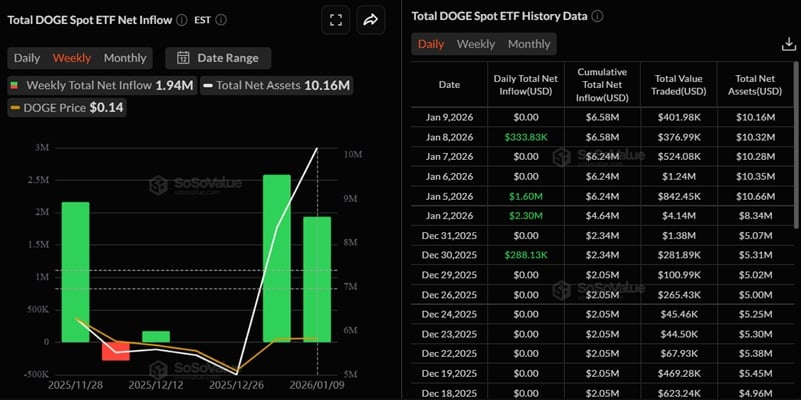Click the orange DOGE Price legend marker

15,108
